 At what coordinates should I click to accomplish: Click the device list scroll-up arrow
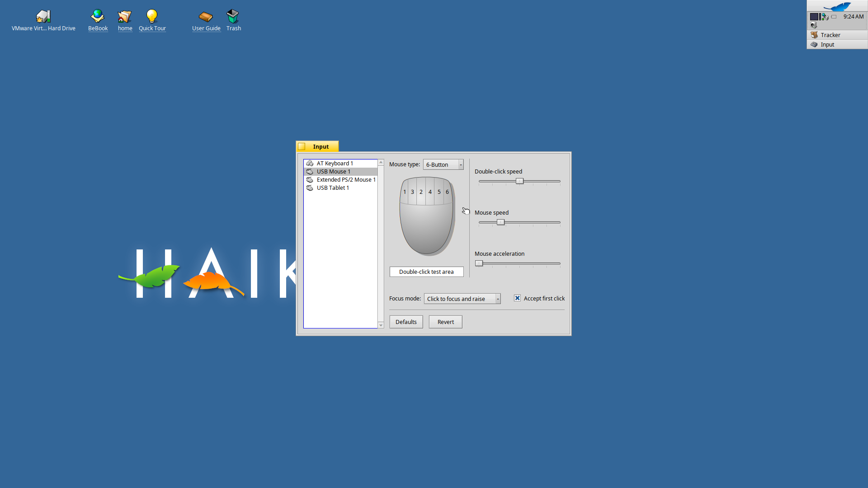pyautogui.click(x=381, y=162)
